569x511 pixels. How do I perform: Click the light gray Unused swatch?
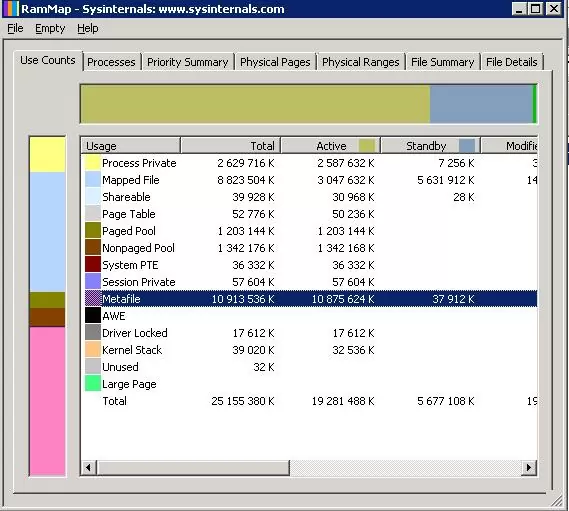[x=93, y=367]
